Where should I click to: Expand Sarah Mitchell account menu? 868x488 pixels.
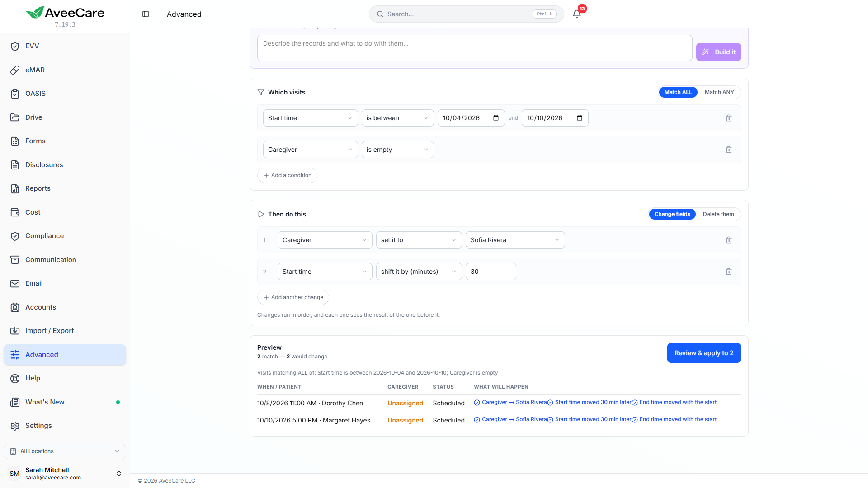coord(65,474)
